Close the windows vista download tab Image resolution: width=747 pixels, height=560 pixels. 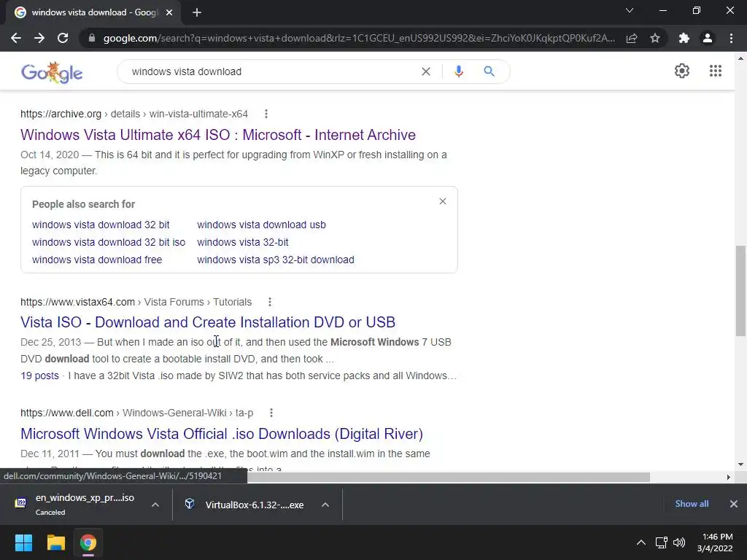[169, 12]
